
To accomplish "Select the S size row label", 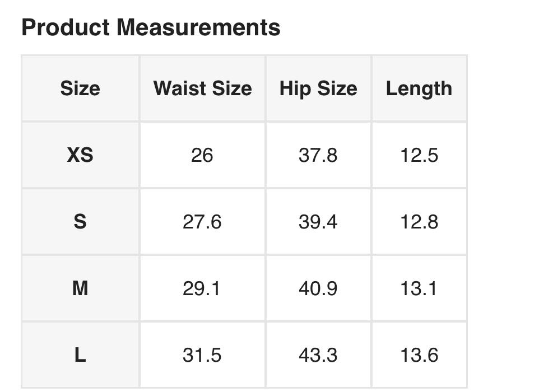I will [80, 222].
